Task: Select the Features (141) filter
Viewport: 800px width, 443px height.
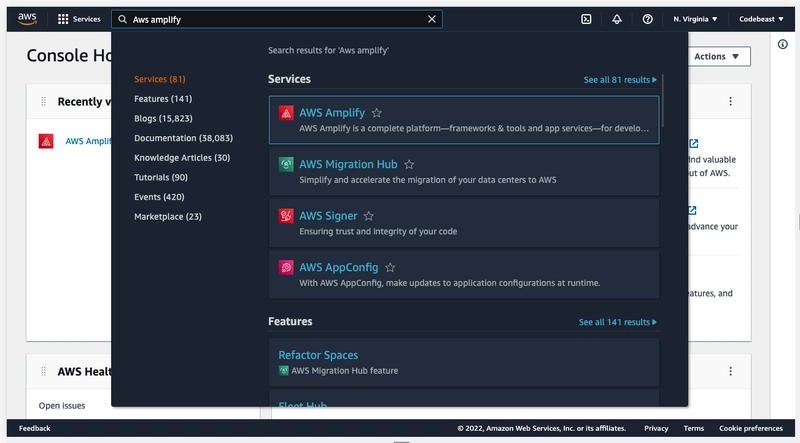Action: [163, 99]
